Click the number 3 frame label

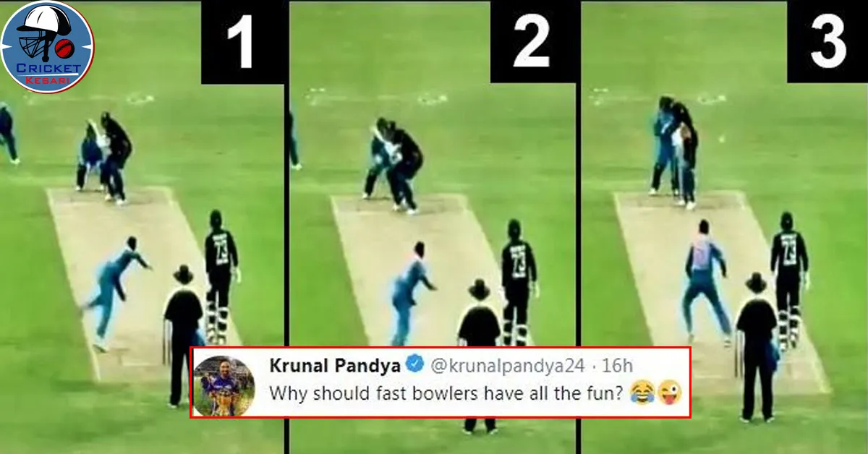[827, 42]
